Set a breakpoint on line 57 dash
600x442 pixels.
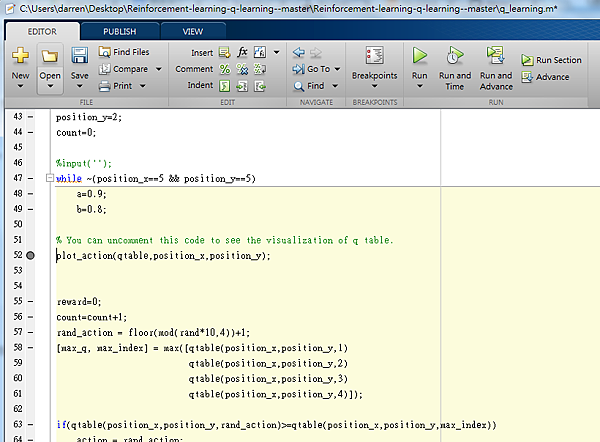(31, 333)
